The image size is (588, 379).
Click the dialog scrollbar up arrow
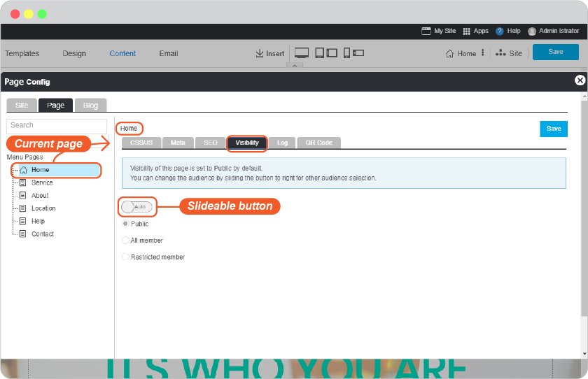tap(584, 96)
